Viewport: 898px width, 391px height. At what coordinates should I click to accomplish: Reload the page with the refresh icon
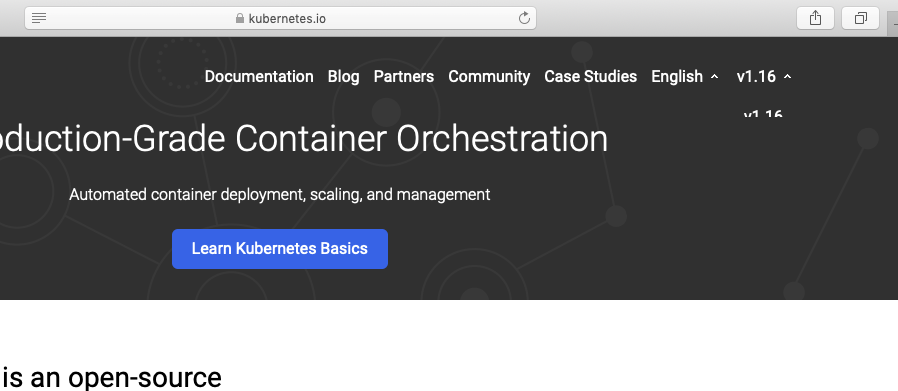(524, 18)
